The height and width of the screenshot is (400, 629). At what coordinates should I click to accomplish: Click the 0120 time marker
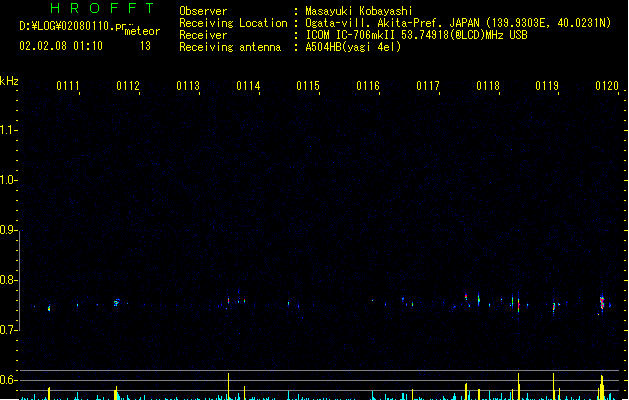point(607,86)
